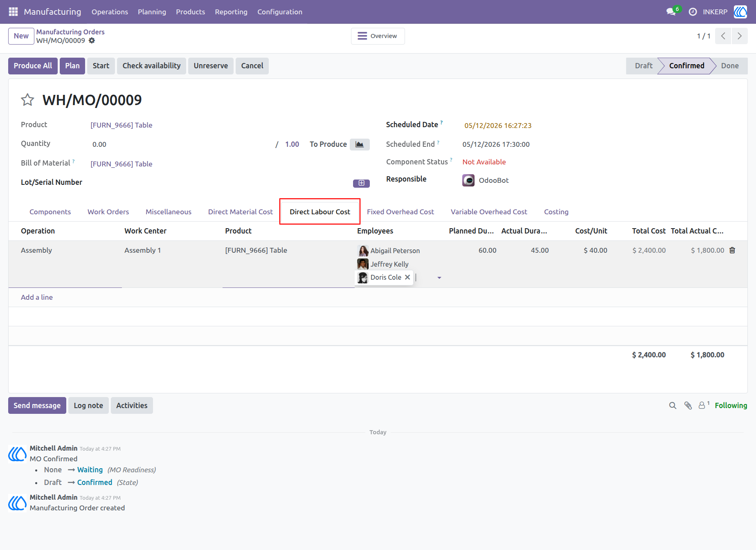Expand the employees dropdown arrow
This screenshot has height=550, width=756.
pyautogui.click(x=439, y=278)
